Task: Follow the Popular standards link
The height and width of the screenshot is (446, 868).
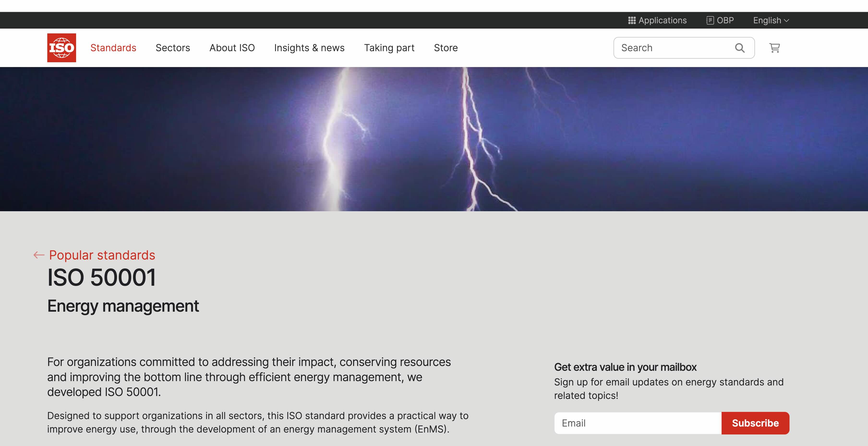Action: [x=102, y=255]
